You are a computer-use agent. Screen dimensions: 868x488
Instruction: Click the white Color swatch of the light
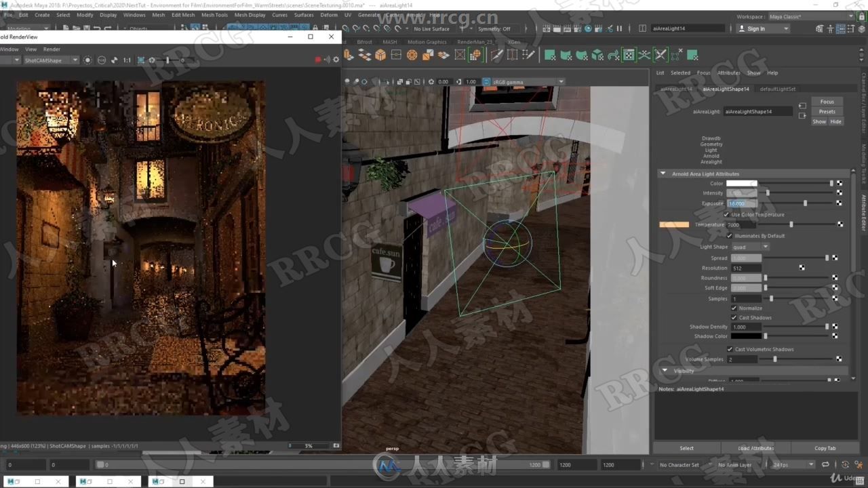click(741, 183)
